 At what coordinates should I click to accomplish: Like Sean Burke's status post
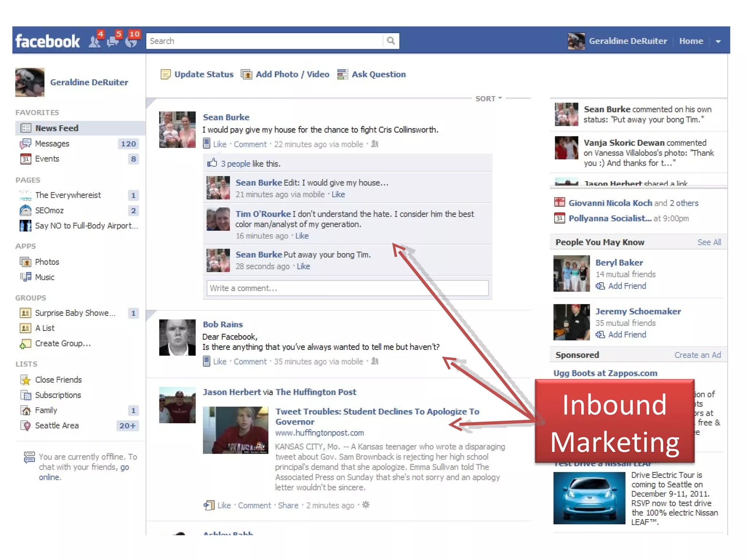(x=220, y=144)
